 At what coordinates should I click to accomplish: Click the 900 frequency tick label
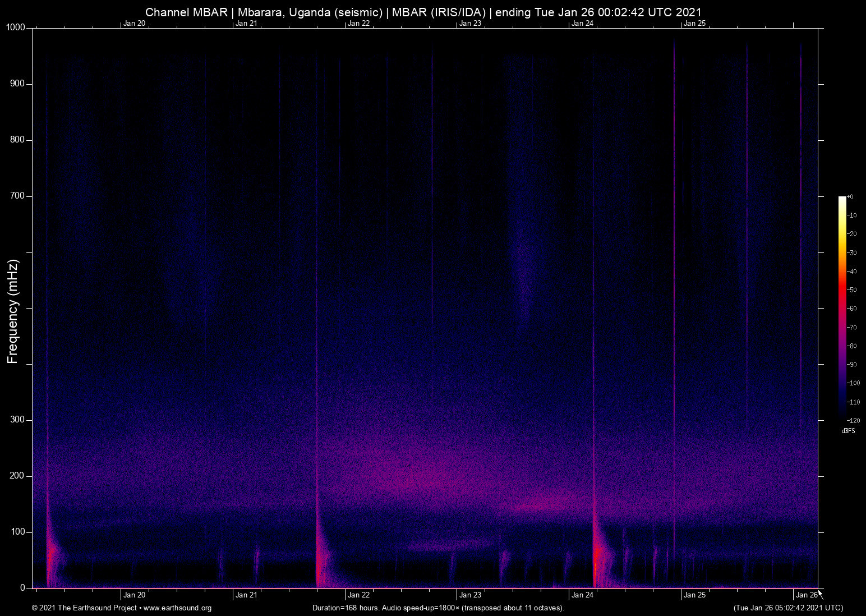[18, 84]
